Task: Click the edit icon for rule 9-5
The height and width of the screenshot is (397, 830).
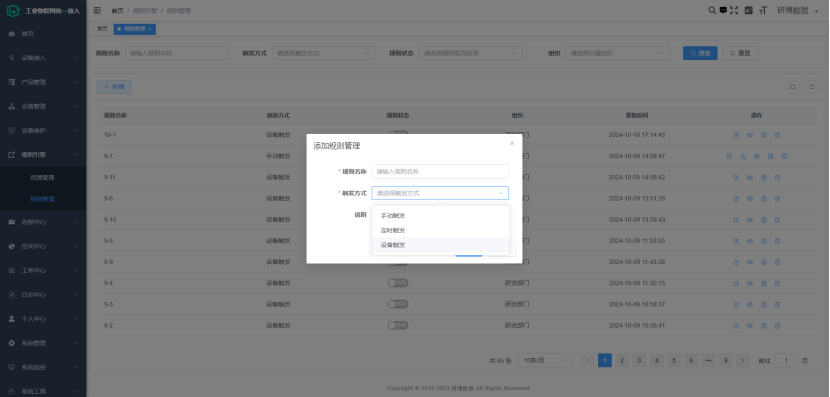Action: [x=736, y=241]
